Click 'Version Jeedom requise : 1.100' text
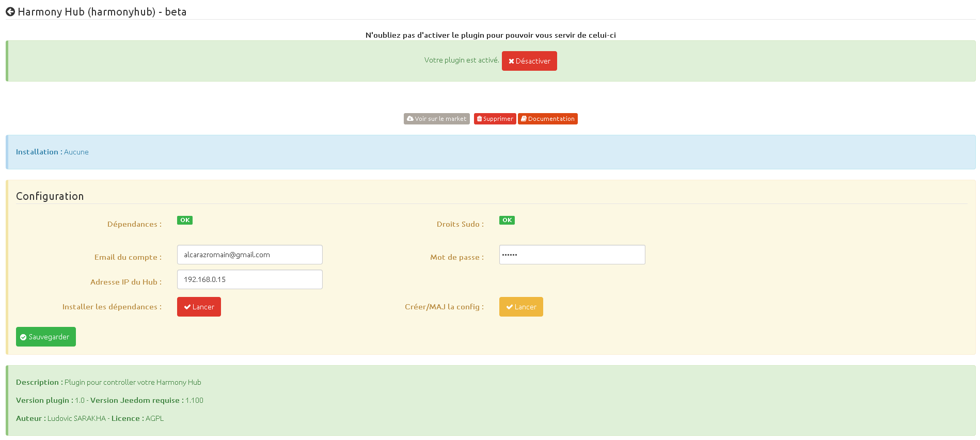 coord(147,400)
